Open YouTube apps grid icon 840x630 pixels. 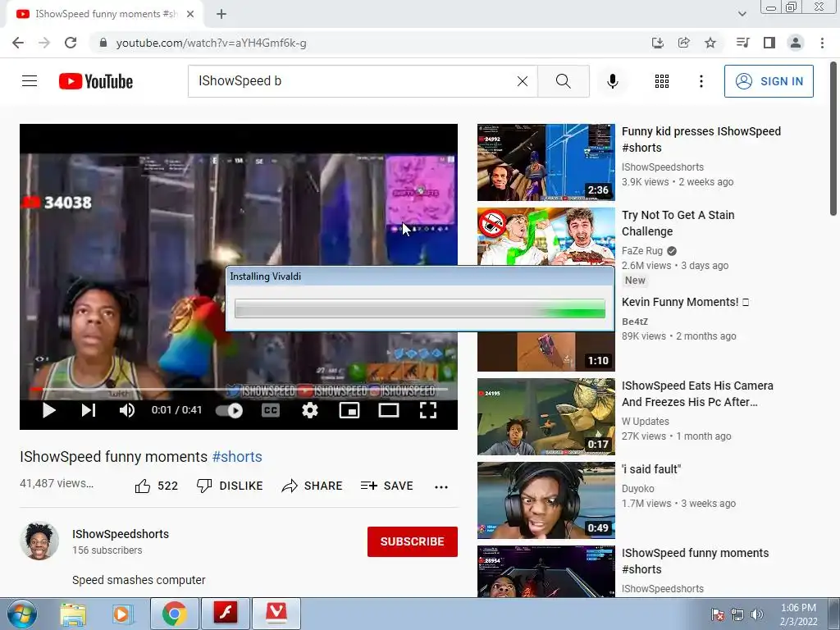click(x=662, y=81)
